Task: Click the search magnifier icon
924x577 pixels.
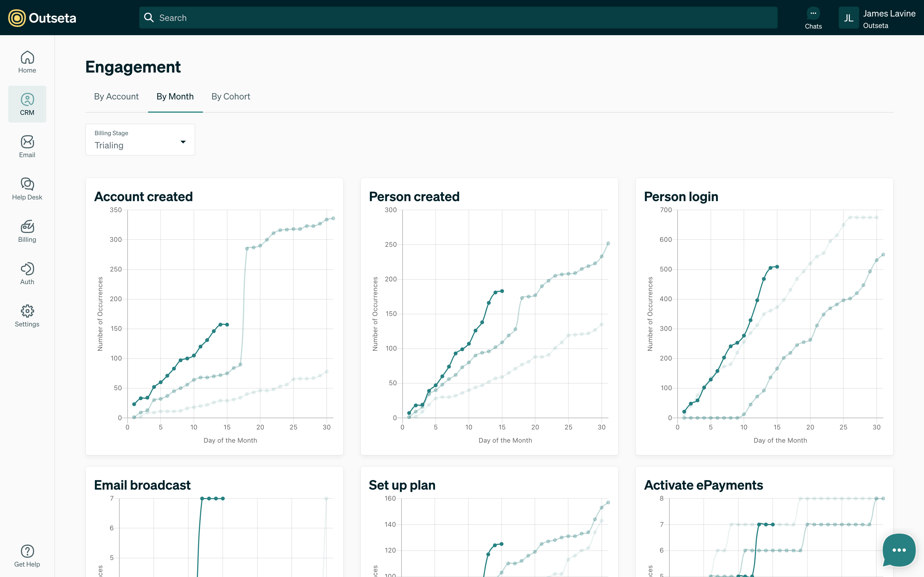Action: pos(149,18)
